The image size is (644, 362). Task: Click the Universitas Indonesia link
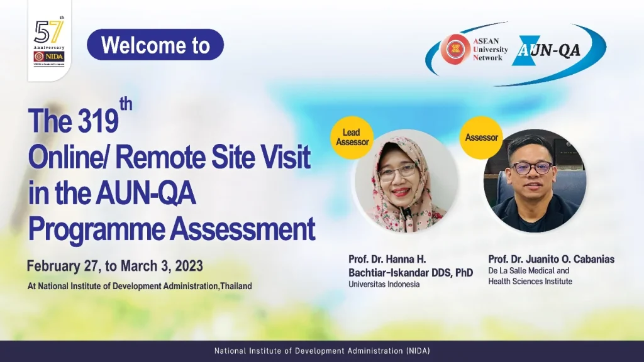pyautogui.click(x=384, y=283)
